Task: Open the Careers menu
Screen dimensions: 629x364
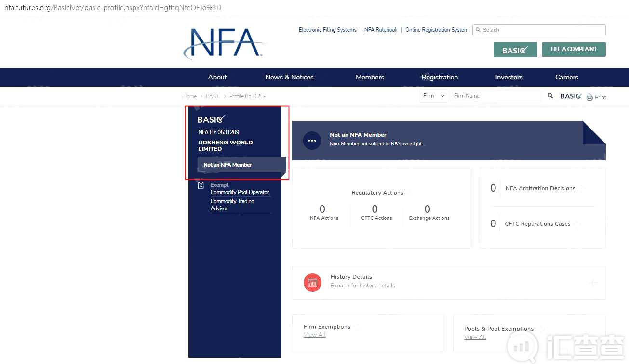Action: tap(567, 77)
